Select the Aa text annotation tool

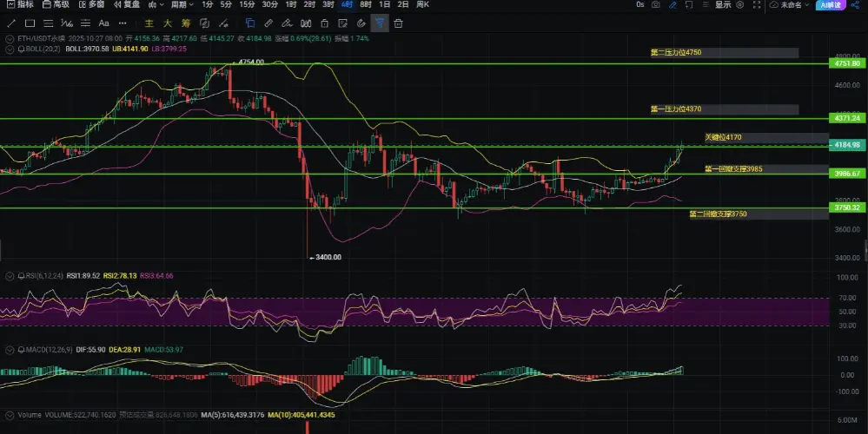[x=103, y=23]
